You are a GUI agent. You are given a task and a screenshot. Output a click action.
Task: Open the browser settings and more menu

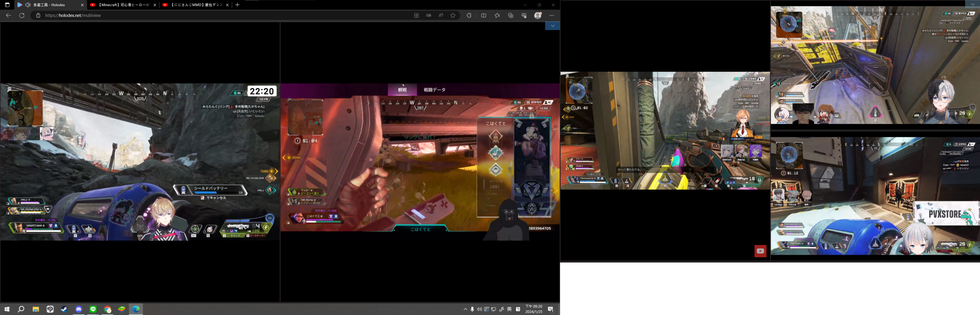(552, 15)
